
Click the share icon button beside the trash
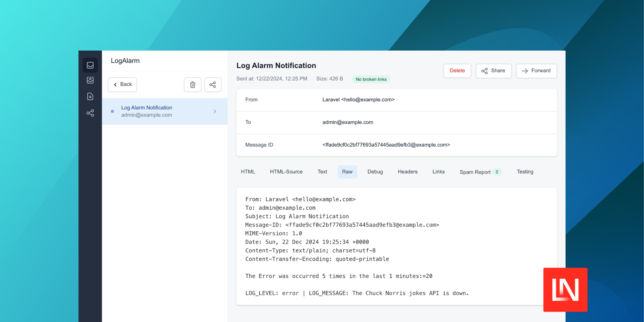coord(213,85)
